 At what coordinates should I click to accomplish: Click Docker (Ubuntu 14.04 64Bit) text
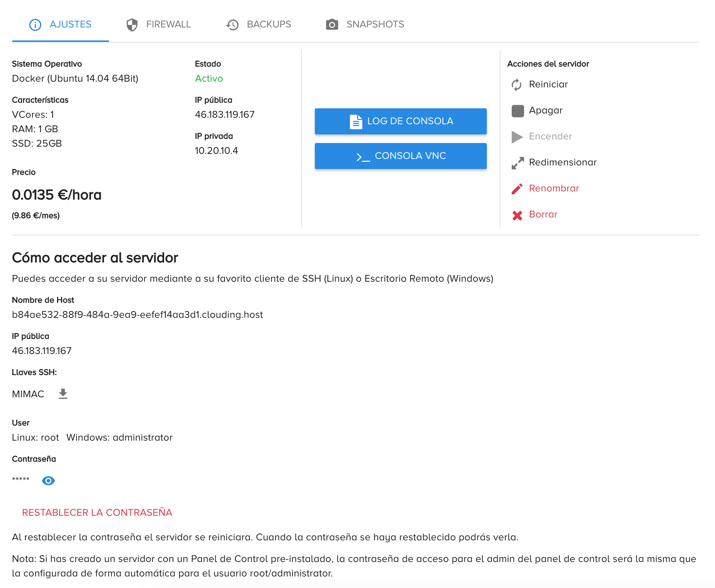point(75,78)
